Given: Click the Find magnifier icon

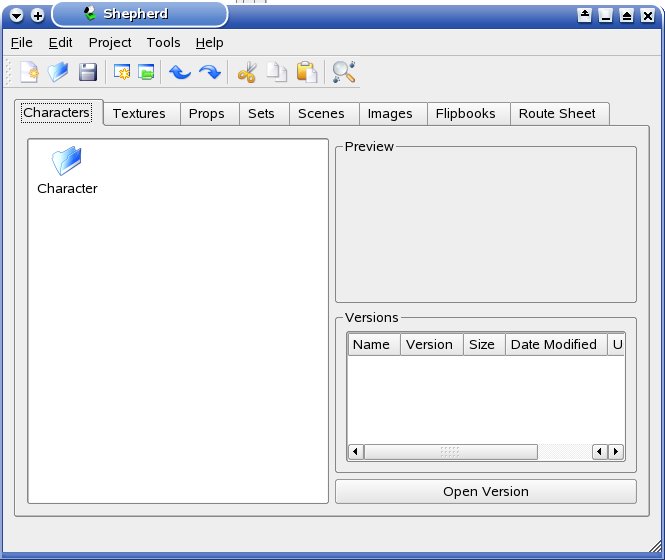Looking at the screenshot, I should pos(344,72).
